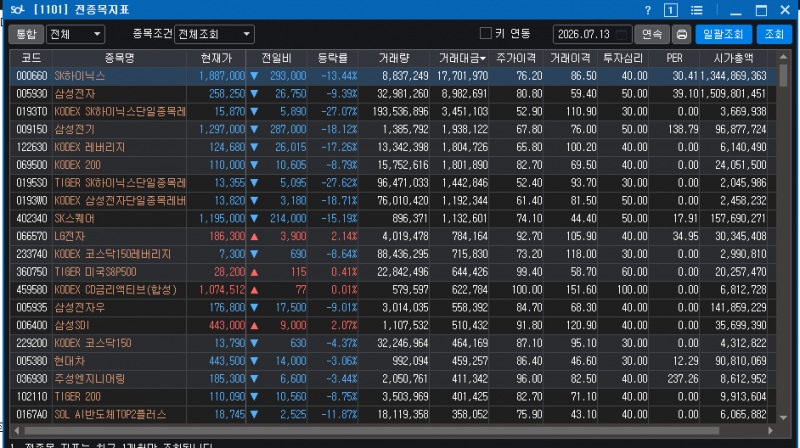Open the calendar icon beside date 2026.07.13

(x=621, y=34)
